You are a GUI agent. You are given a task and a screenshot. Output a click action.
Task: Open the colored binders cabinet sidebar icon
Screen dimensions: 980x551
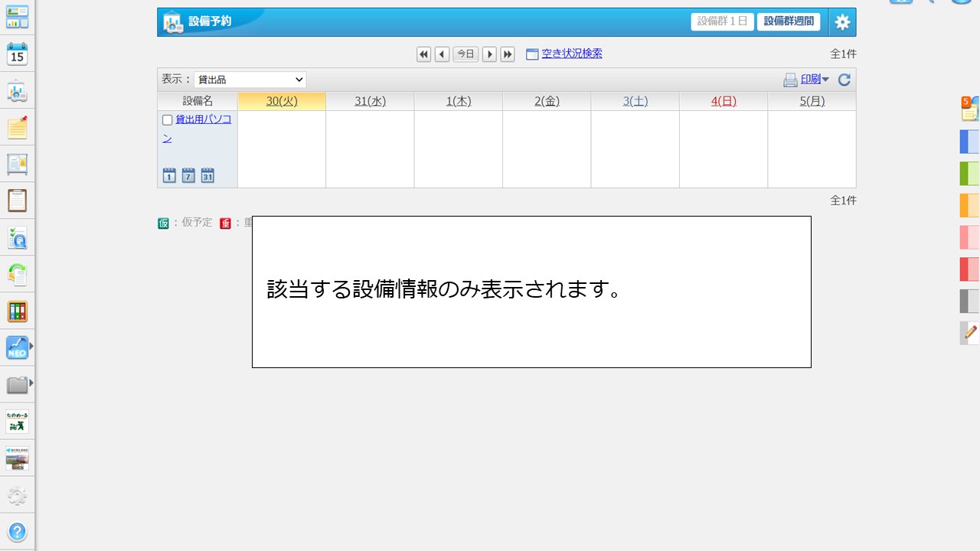(x=17, y=311)
